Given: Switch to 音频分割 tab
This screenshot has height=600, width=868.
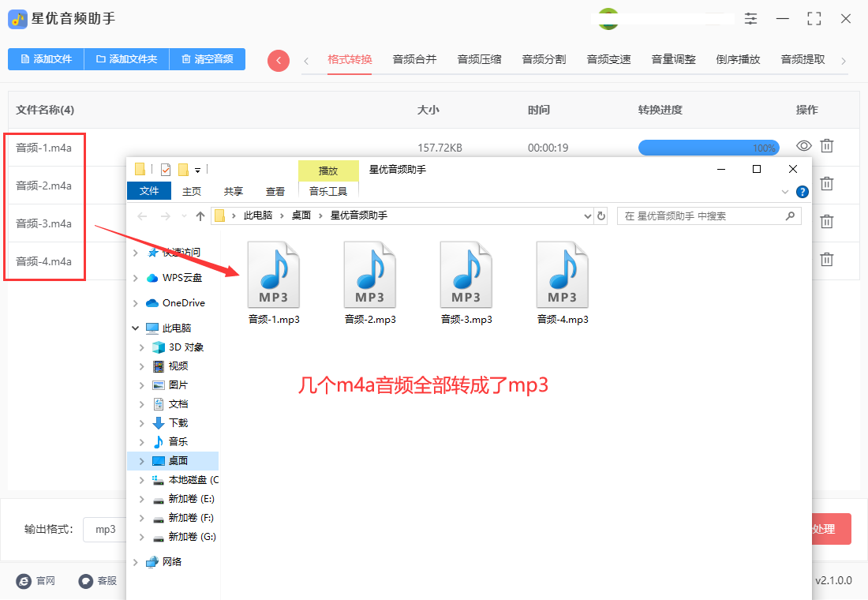Looking at the screenshot, I should coord(544,59).
